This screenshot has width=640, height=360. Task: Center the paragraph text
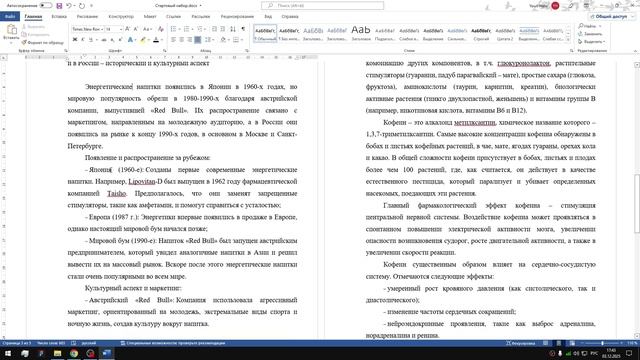click(x=182, y=40)
